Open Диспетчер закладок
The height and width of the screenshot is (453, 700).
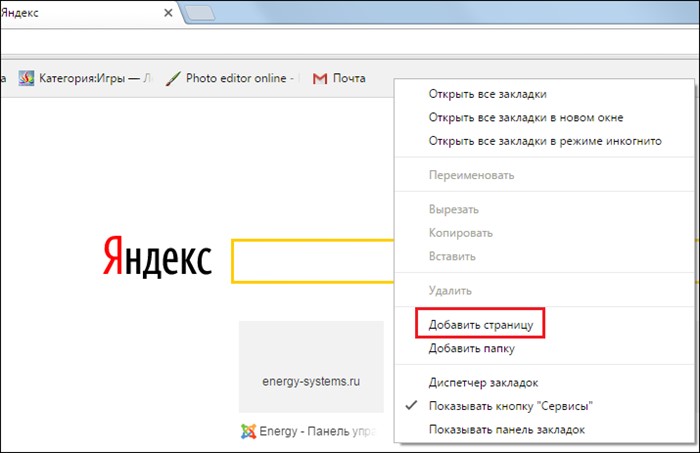[483, 382]
